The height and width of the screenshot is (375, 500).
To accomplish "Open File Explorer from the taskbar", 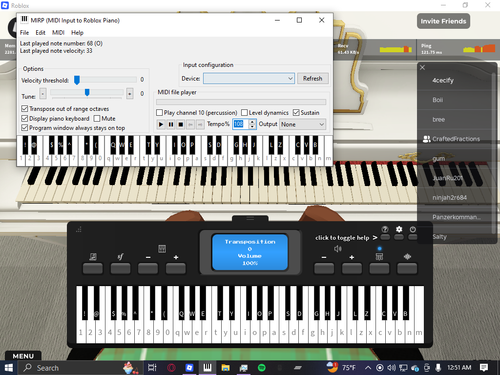I will pos(226,368).
